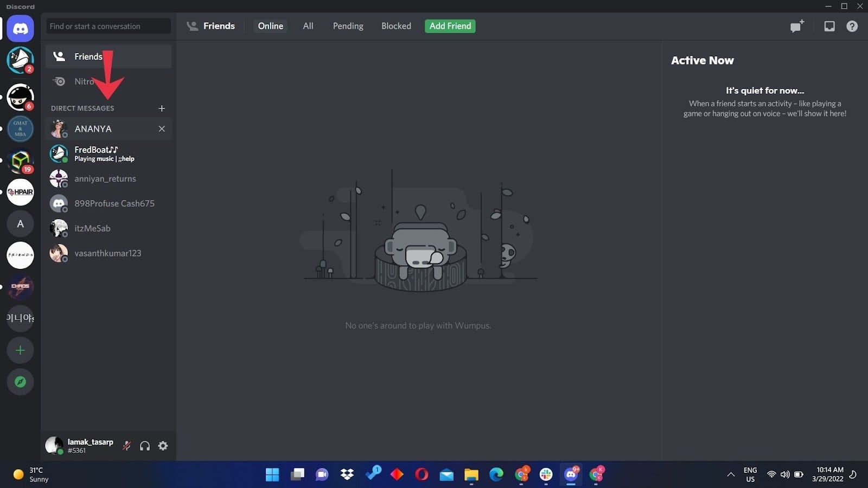Open anniyan_returns conversation

click(x=108, y=178)
